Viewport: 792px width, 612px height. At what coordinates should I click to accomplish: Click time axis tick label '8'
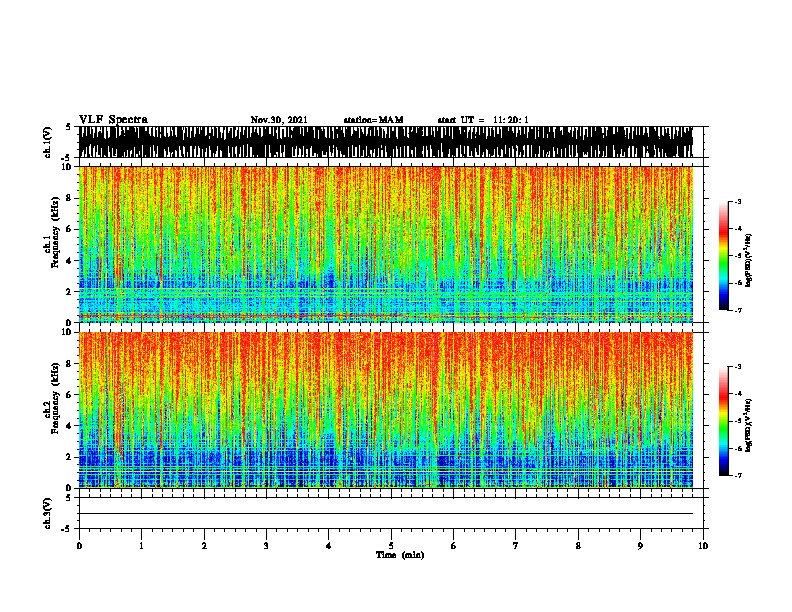(x=578, y=546)
